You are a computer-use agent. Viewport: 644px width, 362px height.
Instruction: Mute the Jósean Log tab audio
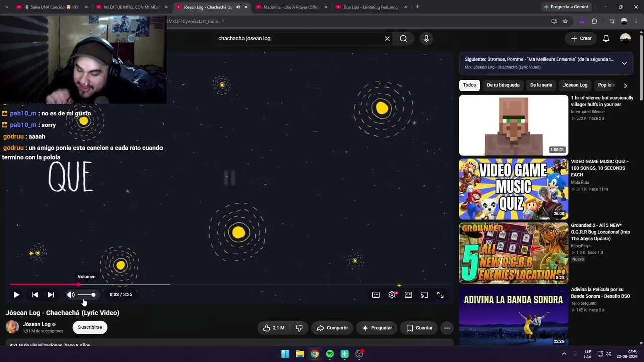(x=238, y=7)
